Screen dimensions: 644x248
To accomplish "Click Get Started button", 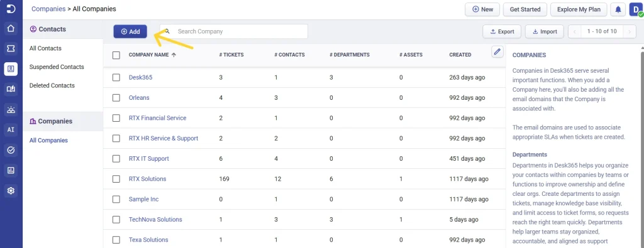I will click(525, 9).
